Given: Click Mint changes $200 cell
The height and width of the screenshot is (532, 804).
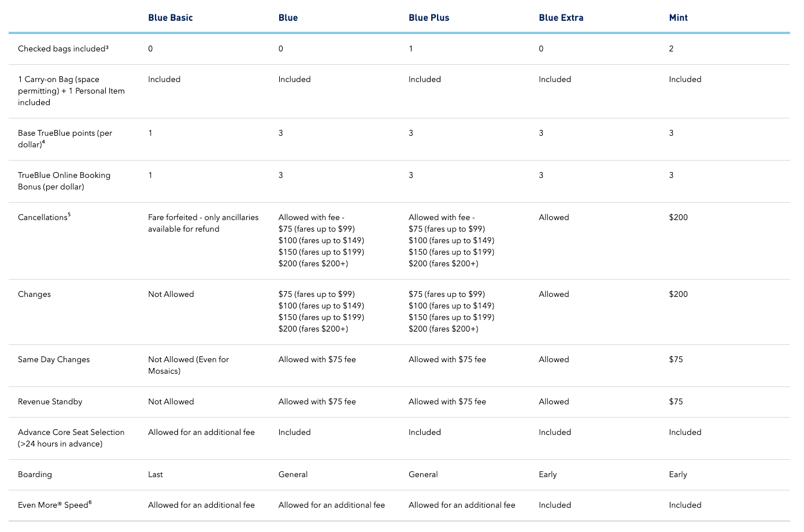Looking at the screenshot, I should coord(679,294).
